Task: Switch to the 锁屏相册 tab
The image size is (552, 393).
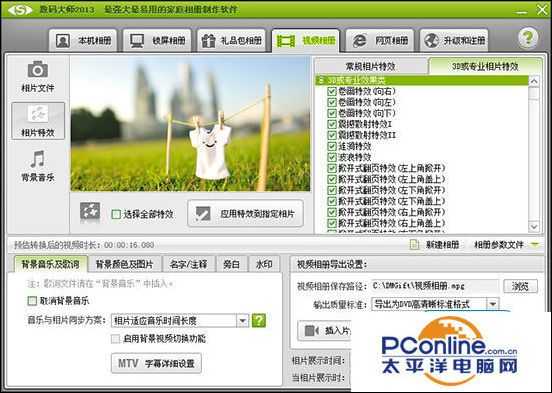Action: 157,40
